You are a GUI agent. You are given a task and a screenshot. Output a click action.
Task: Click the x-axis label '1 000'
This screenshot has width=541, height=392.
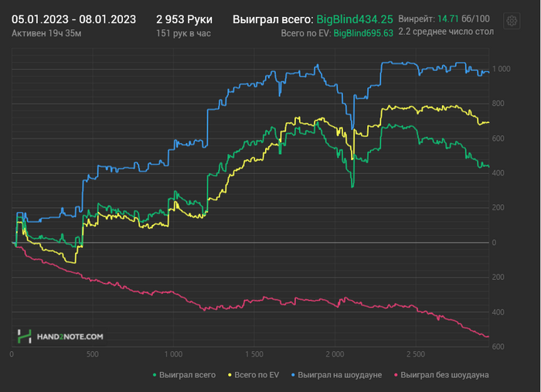(173, 354)
